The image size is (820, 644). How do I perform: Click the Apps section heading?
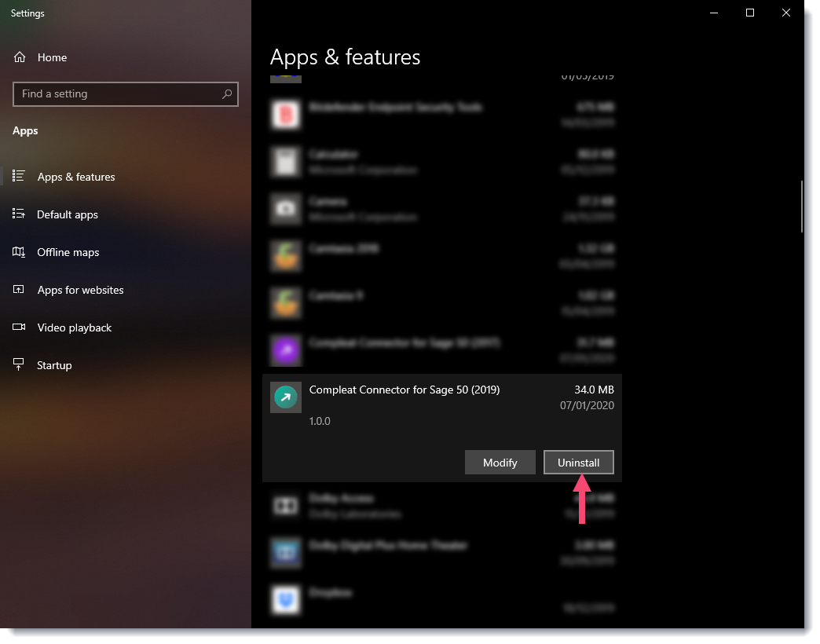click(x=25, y=130)
